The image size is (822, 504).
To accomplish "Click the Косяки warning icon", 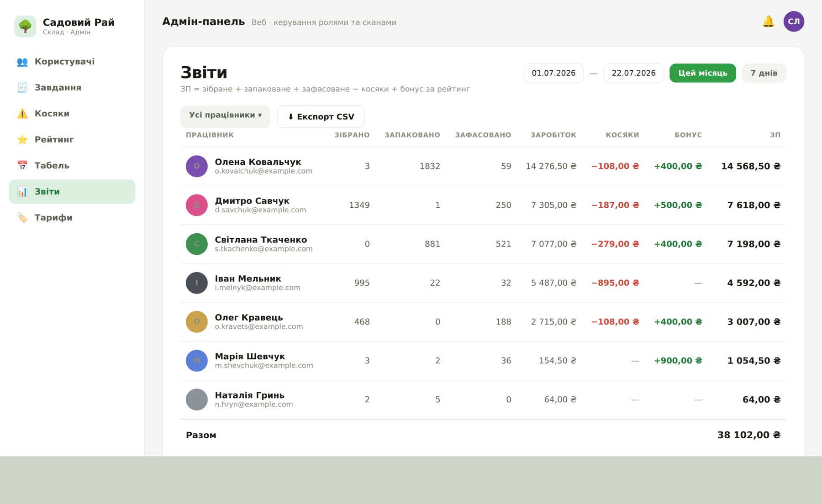I will (22, 114).
